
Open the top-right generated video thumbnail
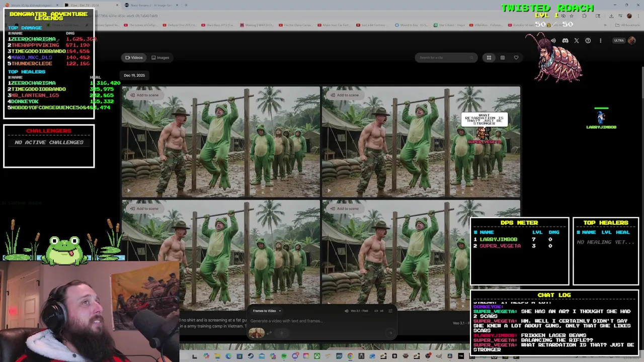tap(421, 142)
